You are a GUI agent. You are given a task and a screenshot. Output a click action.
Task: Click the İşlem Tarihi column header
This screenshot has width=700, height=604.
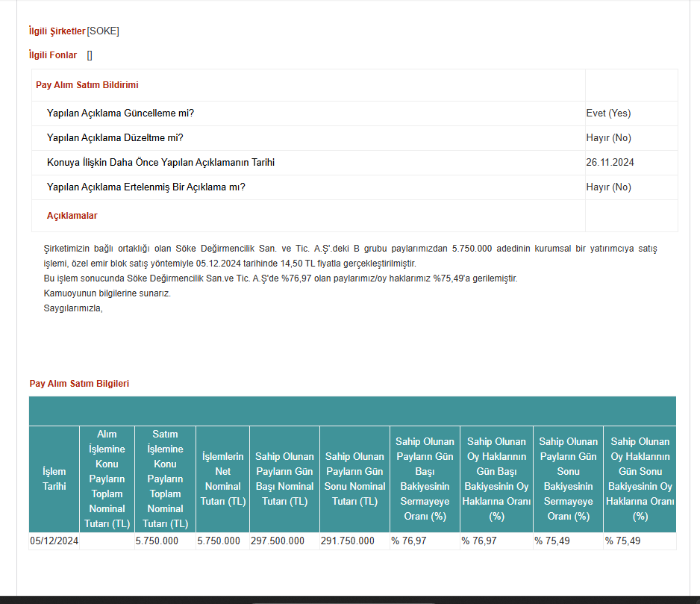[54, 479]
